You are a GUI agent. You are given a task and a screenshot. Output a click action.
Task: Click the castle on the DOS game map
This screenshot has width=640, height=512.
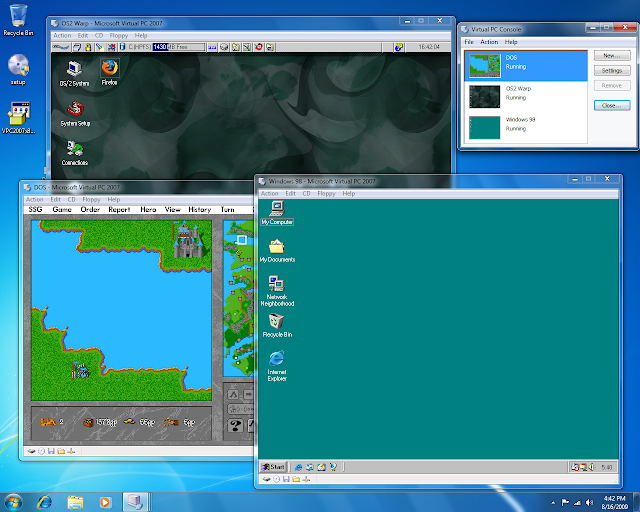(187, 240)
